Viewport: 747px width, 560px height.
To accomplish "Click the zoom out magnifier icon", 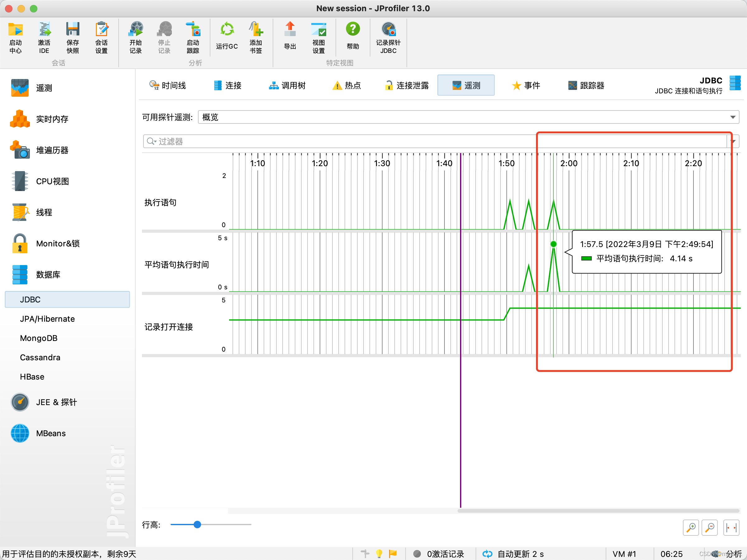I will (710, 527).
